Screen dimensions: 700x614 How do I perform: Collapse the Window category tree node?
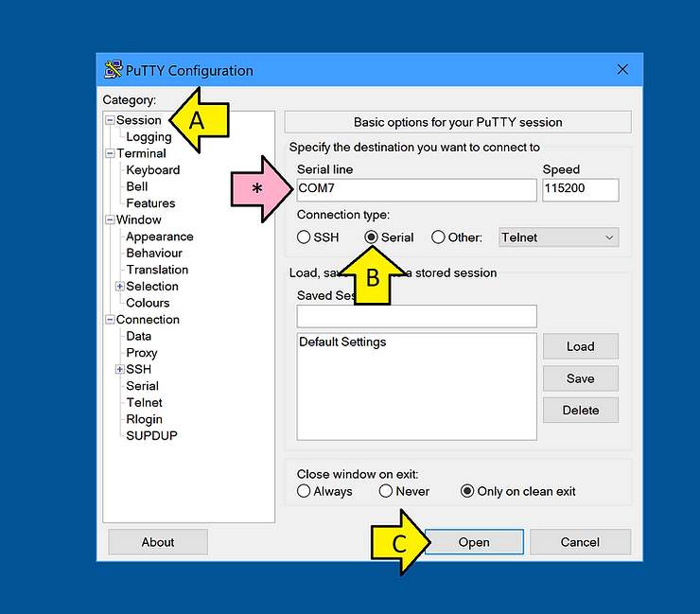coord(110,220)
